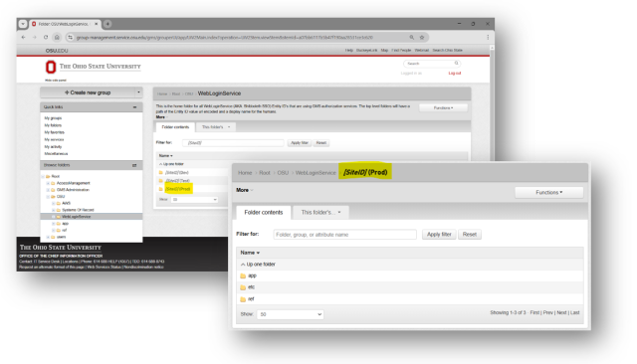Open a new browser tab with plus icon

tap(107, 24)
